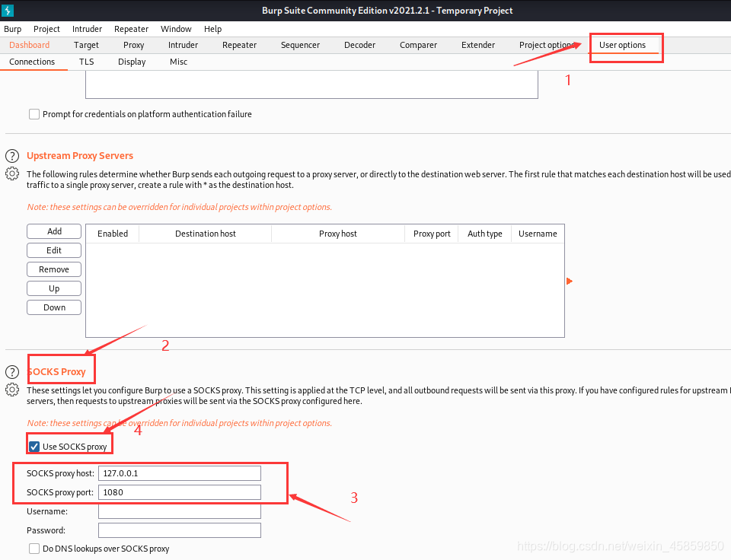Open gear options for Upstream Proxy Servers
The image size is (731, 560).
pos(12,173)
